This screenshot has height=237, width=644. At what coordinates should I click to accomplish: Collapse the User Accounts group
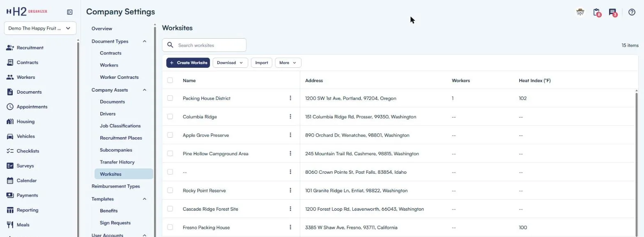pos(144,235)
